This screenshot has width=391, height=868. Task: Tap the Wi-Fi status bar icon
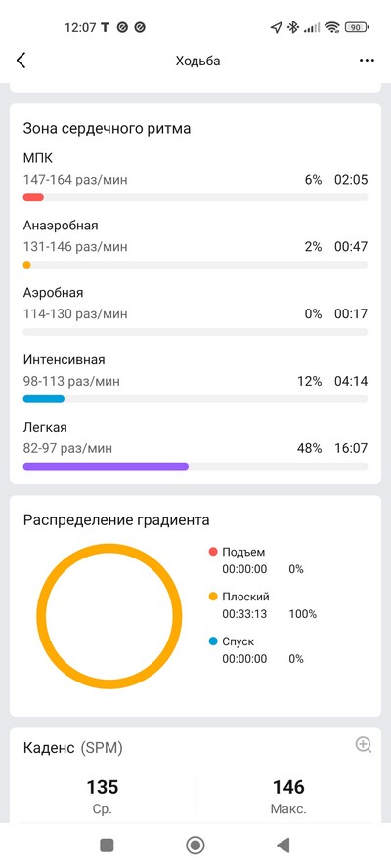pos(332,27)
